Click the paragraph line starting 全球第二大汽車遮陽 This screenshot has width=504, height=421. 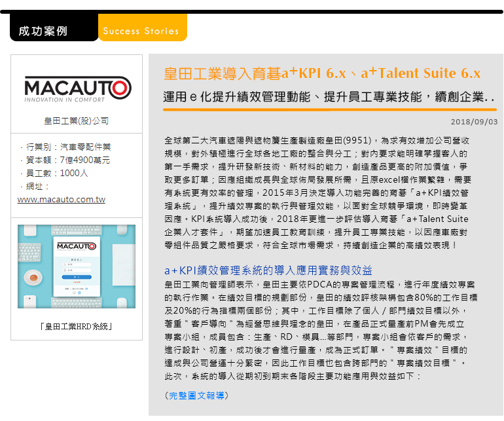coord(317,141)
